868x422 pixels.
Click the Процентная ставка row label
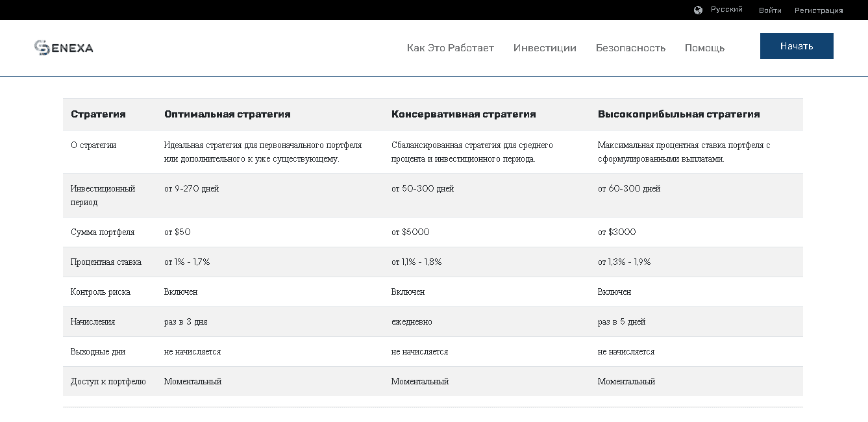click(106, 262)
